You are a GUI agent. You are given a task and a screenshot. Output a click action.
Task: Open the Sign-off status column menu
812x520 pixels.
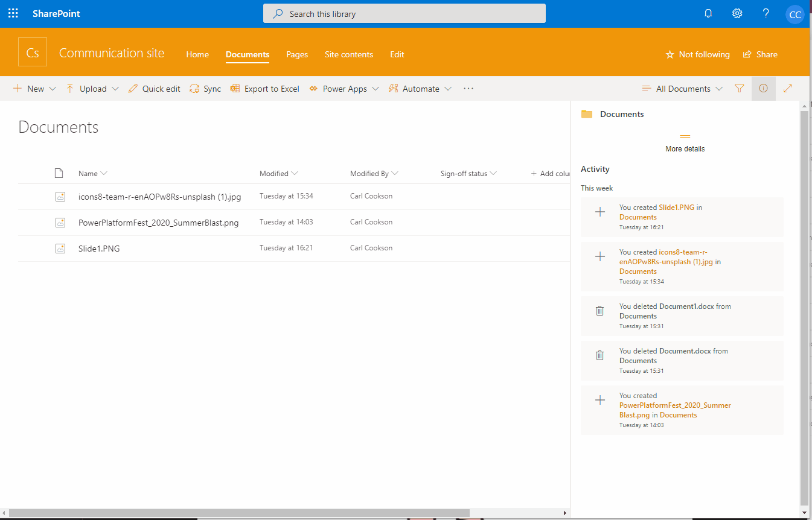tap(468, 174)
